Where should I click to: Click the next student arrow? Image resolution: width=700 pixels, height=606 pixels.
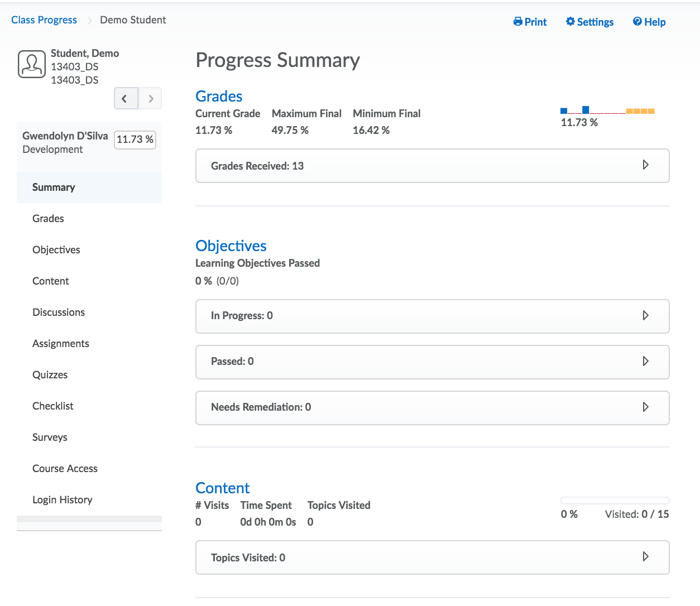(150, 98)
